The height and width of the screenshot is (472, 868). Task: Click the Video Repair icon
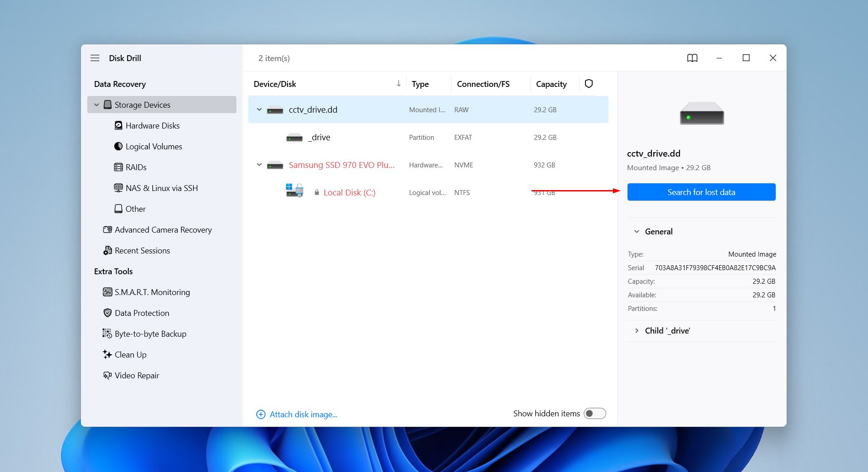pyautogui.click(x=108, y=375)
